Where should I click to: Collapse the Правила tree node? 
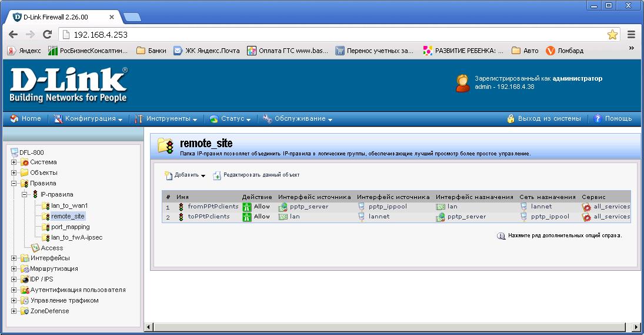[14, 183]
